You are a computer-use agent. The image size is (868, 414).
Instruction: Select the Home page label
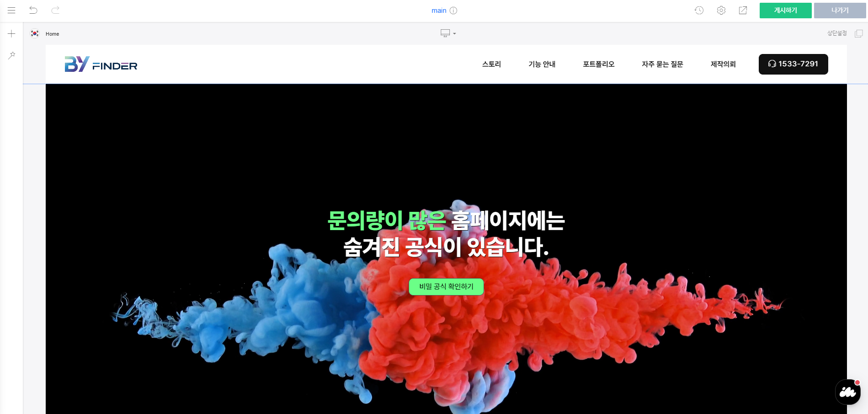click(x=53, y=34)
